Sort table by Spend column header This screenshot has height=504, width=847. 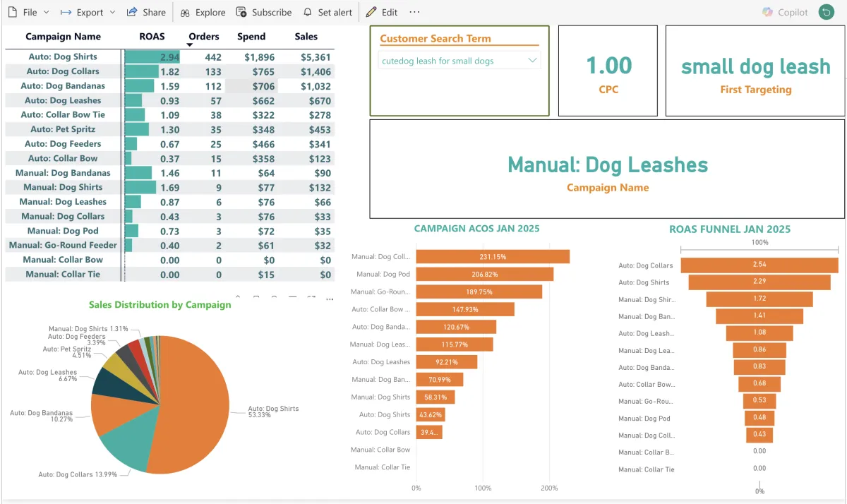coord(251,37)
